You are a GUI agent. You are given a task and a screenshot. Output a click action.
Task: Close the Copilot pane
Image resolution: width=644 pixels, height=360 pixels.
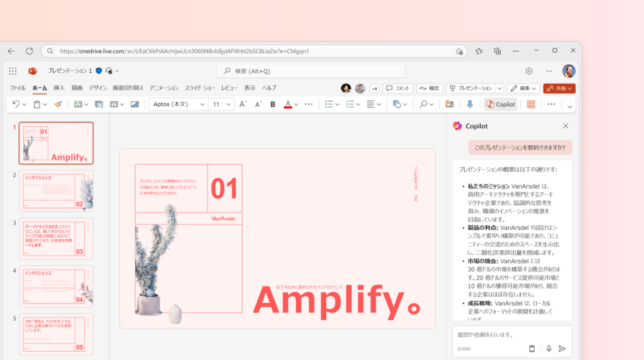pos(565,126)
